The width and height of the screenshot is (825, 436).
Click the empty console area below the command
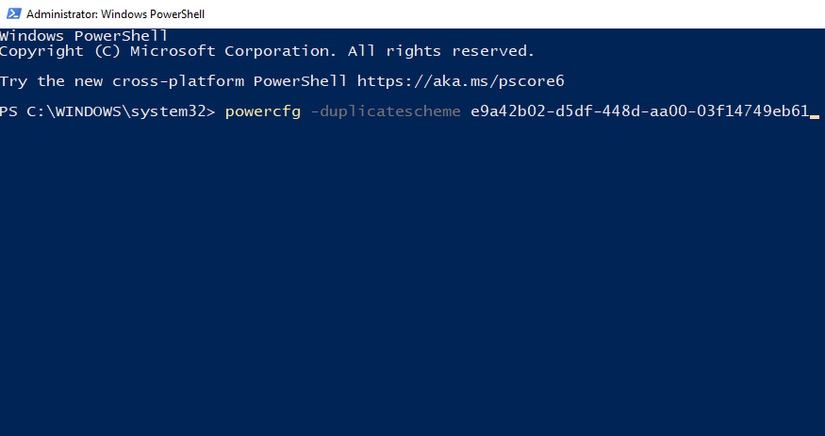click(412, 280)
